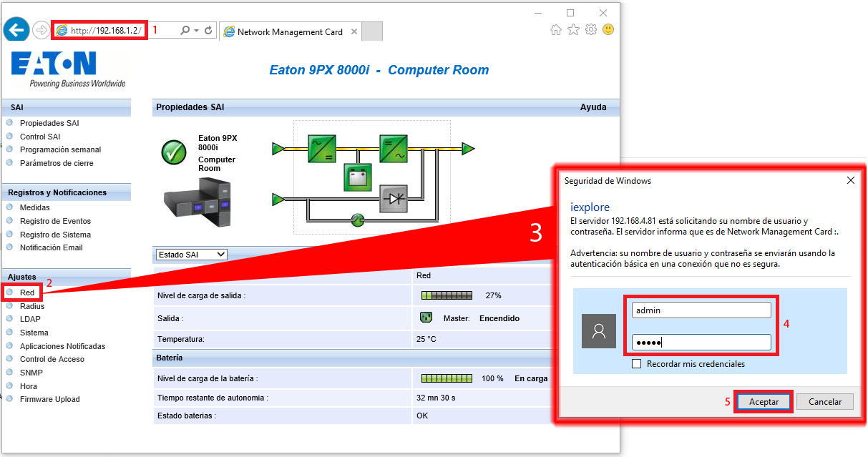
Task: Open Notificación Email link
Action: point(52,247)
